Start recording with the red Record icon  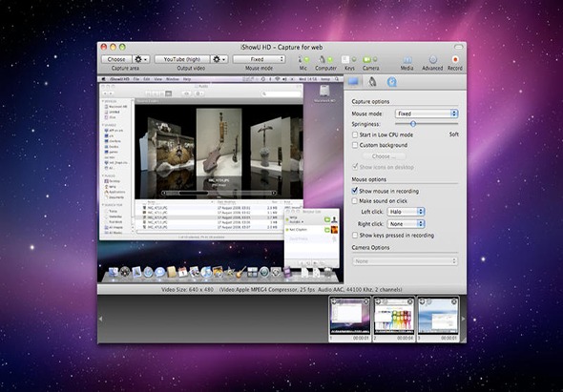click(x=455, y=59)
